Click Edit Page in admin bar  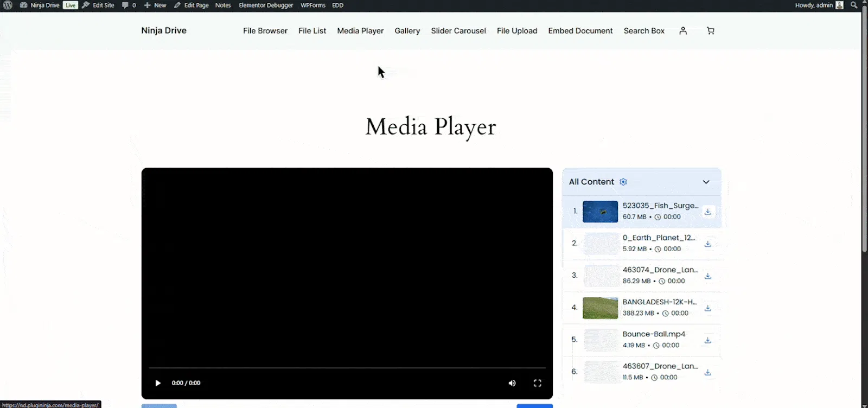pyautogui.click(x=191, y=5)
